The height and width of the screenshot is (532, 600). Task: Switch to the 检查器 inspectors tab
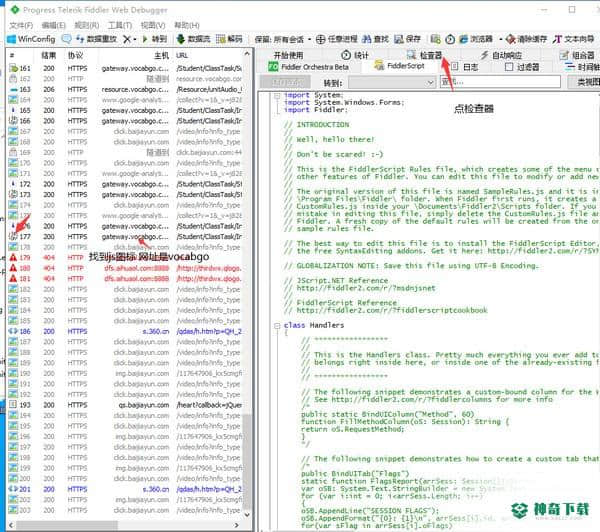pyautogui.click(x=424, y=55)
